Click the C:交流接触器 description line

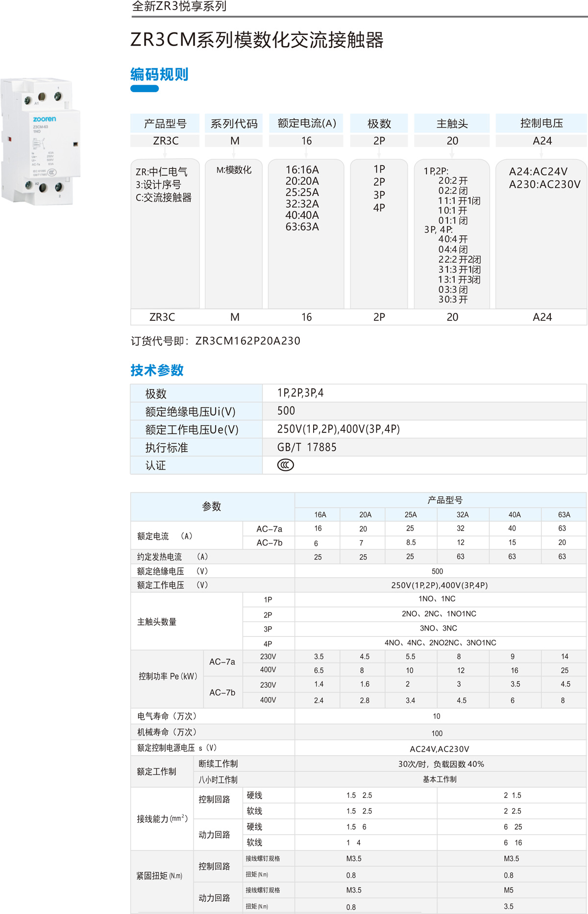point(164,197)
